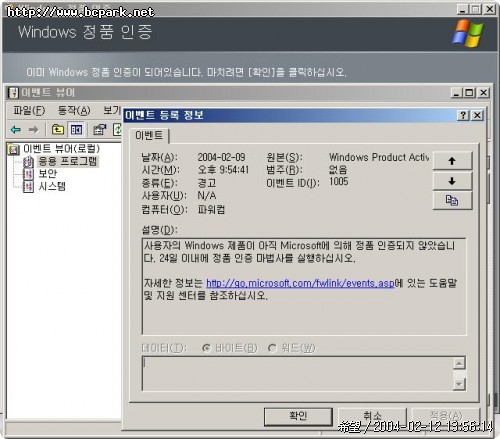Click scroll down arrow in data box
Screen dimensions: 500x439
(x=459, y=384)
